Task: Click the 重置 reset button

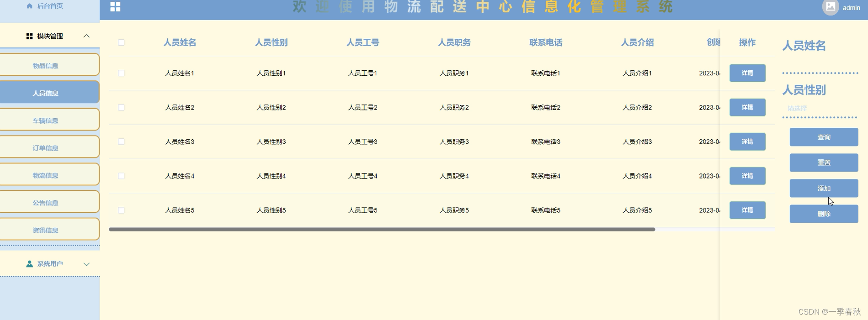Action: tap(824, 163)
